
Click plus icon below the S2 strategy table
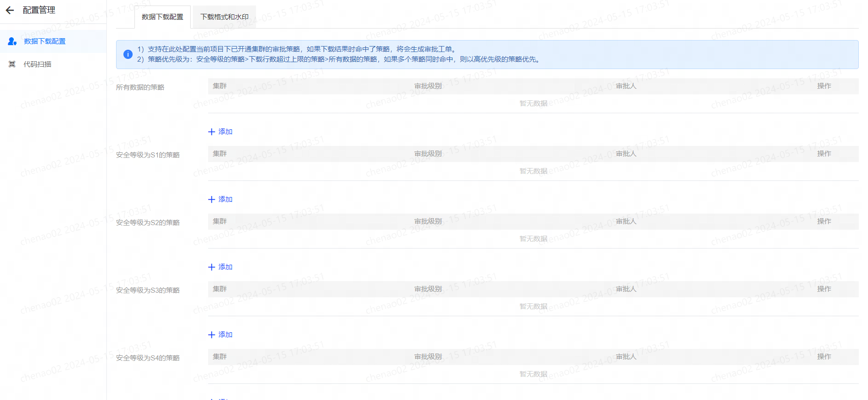(x=212, y=267)
